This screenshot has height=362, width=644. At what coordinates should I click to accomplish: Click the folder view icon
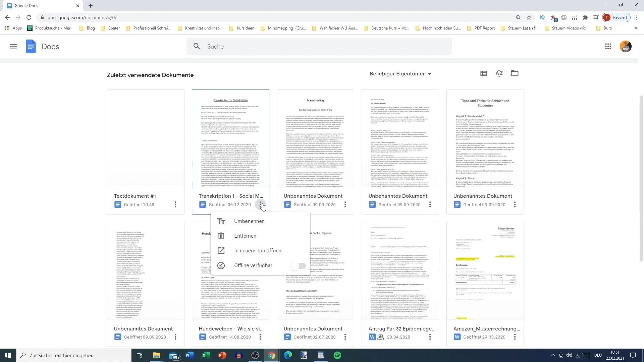coord(515,73)
